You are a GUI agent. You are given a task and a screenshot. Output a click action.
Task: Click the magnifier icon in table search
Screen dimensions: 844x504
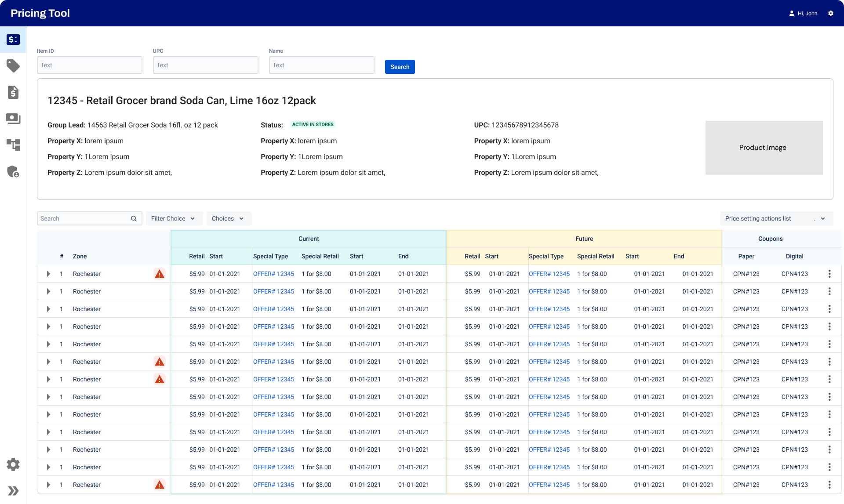click(134, 218)
